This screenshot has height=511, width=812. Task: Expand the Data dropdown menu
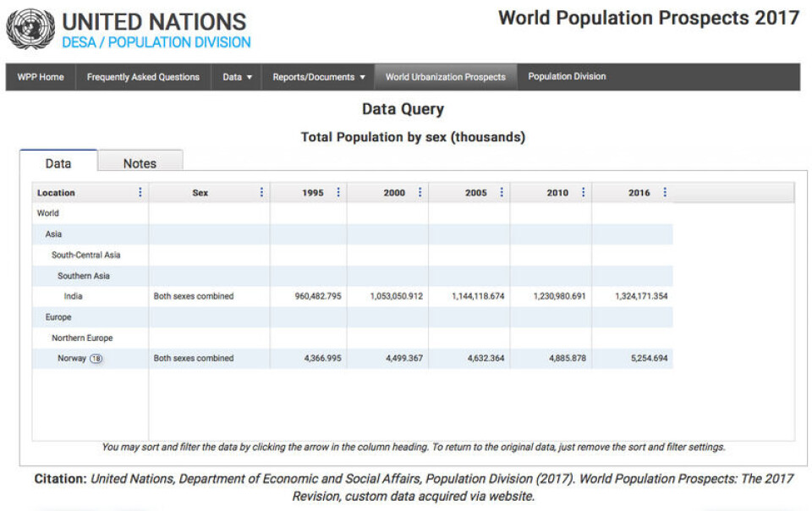pyautogui.click(x=237, y=77)
